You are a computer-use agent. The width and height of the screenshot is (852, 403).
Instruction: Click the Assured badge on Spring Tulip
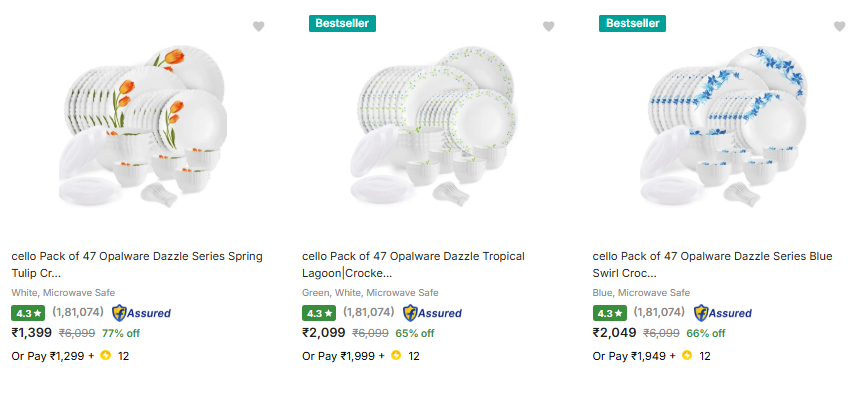click(x=141, y=313)
